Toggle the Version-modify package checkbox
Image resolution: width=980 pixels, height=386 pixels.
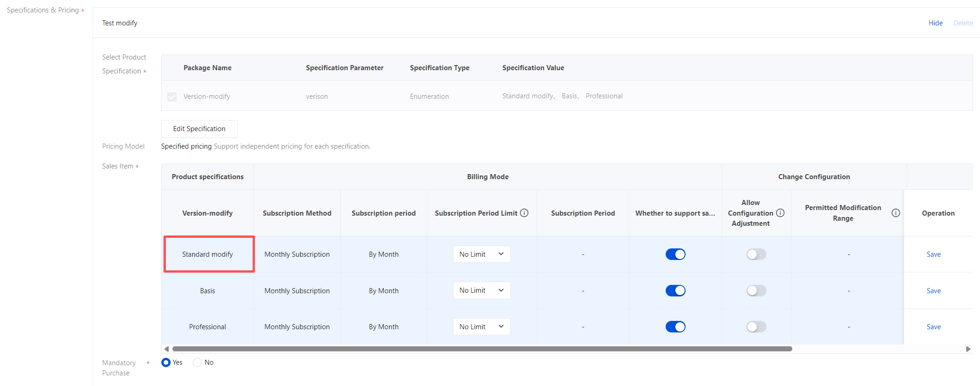coord(172,96)
